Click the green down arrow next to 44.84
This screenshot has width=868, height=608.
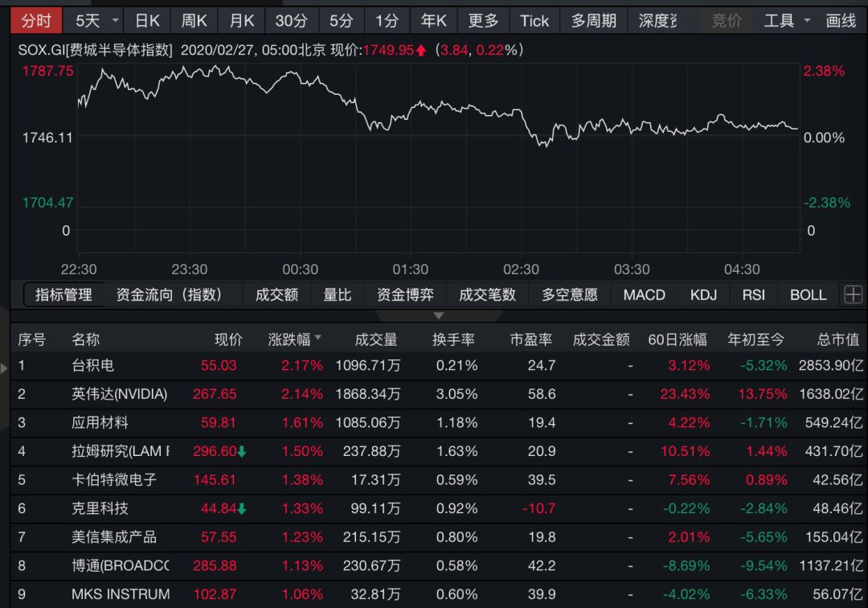(242, 509)
